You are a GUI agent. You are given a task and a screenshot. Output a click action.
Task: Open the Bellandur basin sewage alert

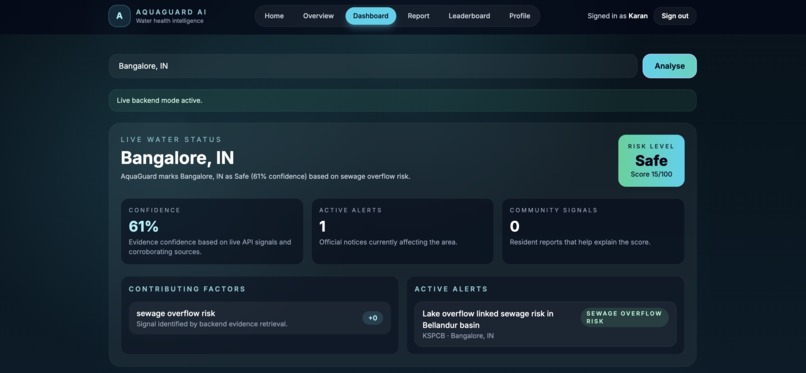(x=545, y=324)
